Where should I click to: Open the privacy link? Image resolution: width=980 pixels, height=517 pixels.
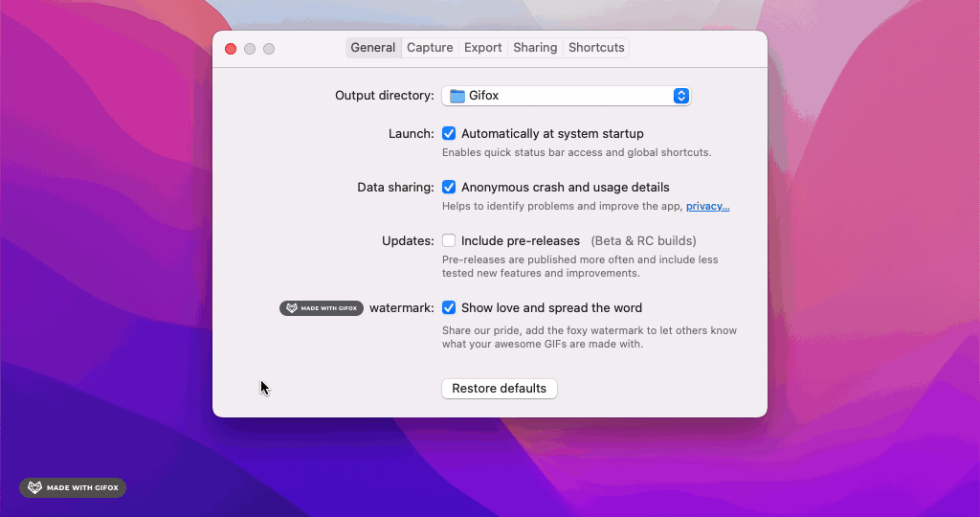click(707, 206)
